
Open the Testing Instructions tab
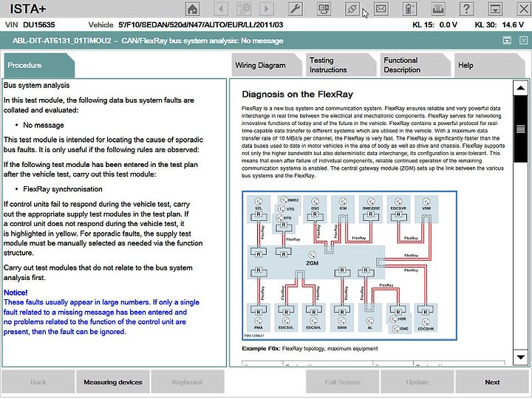pyautogui.click(x=341, y=65)
